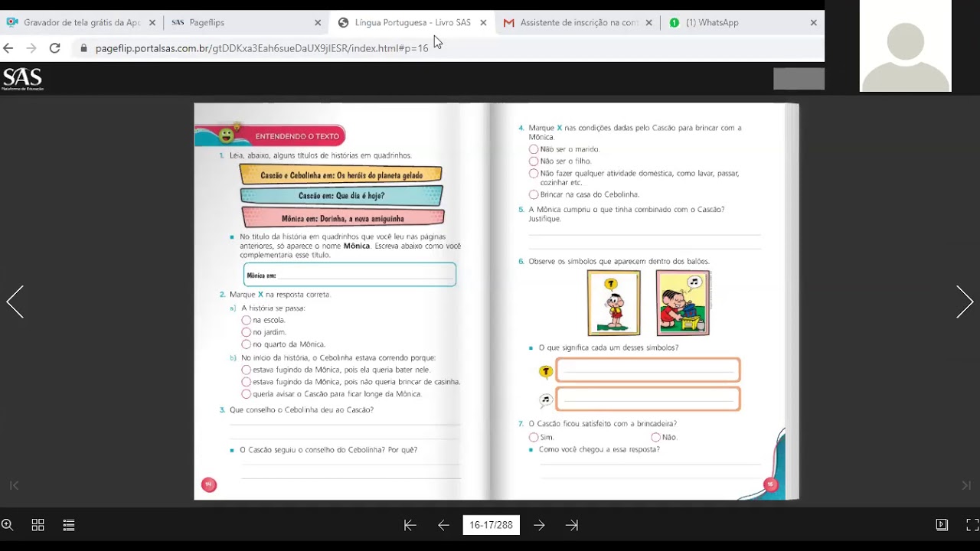Click 'Mônica em:' answer box
Screen dimensions: 980x551
coord(350,275)
